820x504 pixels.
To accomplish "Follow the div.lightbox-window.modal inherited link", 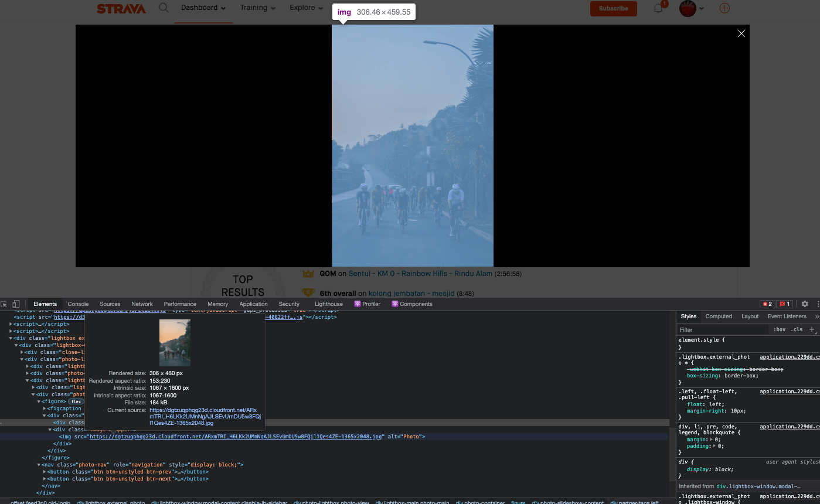I will coord(757,486).
